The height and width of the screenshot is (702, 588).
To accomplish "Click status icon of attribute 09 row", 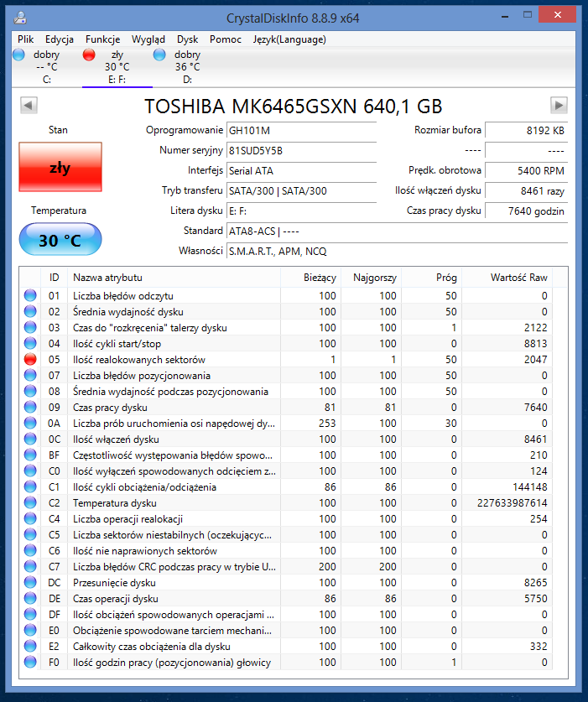I will coord(30,408).
